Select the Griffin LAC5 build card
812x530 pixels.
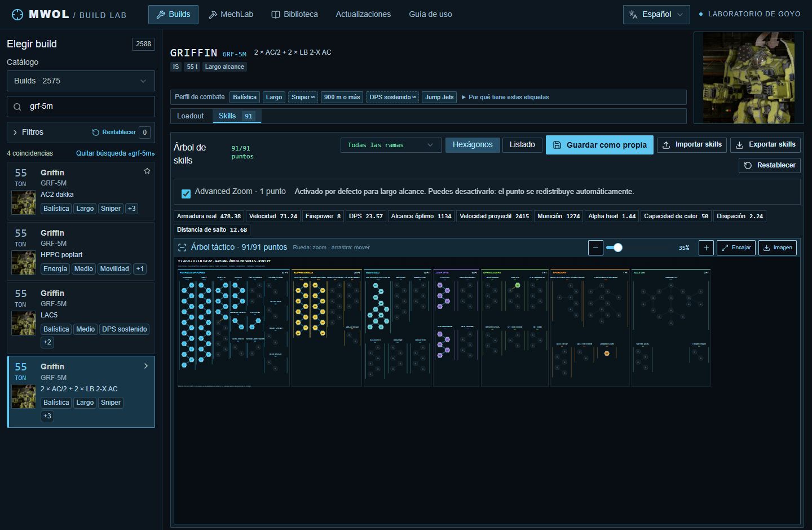(x=81, y=318)
